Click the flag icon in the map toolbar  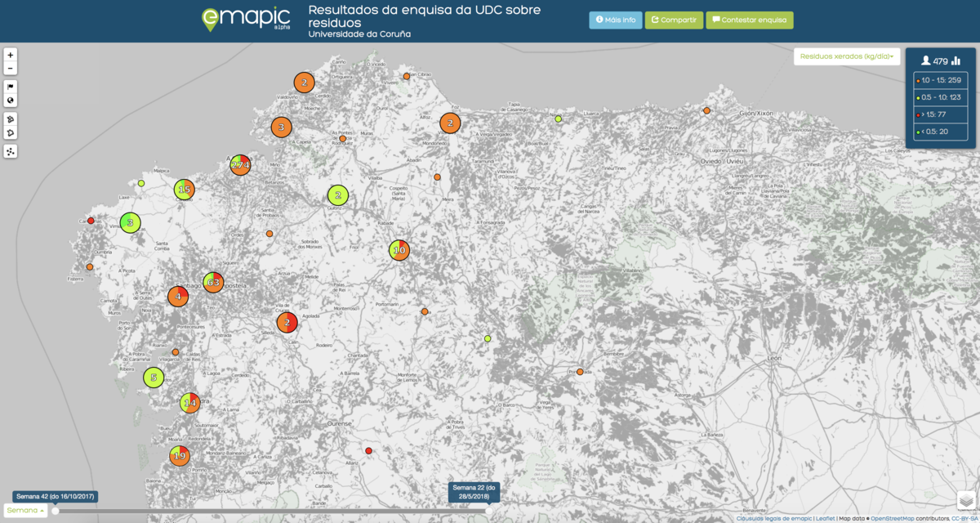coord(11,87)
